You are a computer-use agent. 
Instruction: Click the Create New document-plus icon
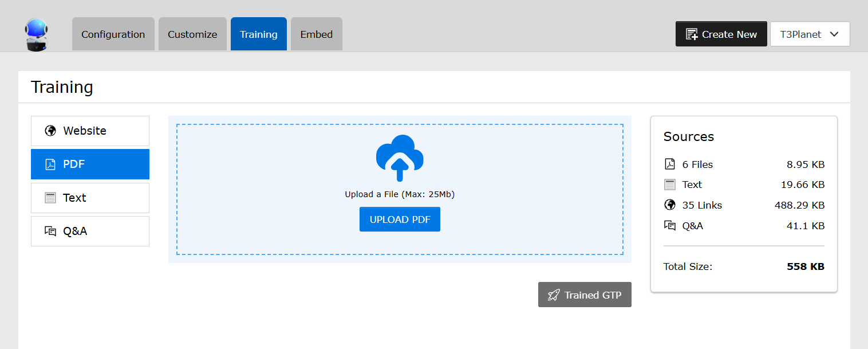[692, 34]
